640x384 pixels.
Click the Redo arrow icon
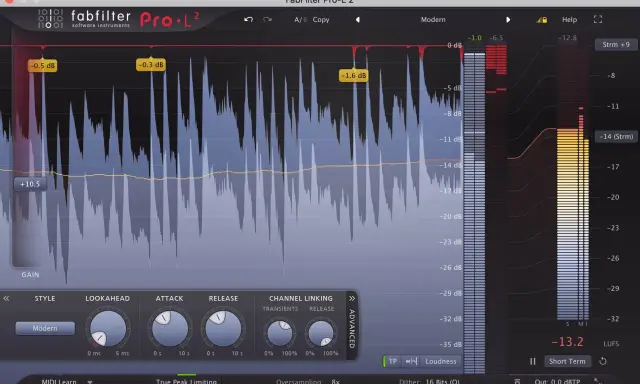[267, 19]
